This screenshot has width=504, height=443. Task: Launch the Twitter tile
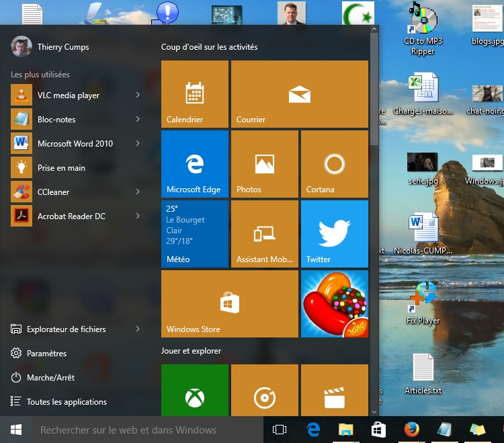pyautogui.click(x=335, y=234)
